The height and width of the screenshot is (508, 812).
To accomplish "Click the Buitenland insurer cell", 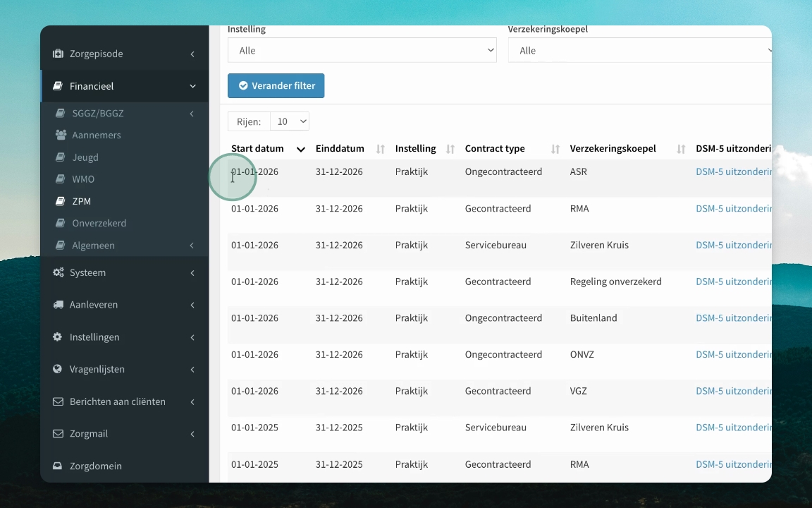I will pos(593,317).
